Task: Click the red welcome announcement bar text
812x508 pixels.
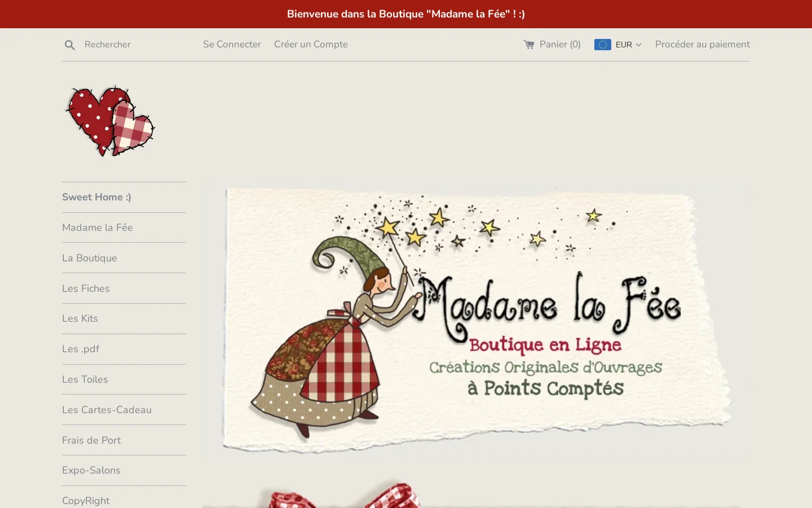Action: [406, 14]
